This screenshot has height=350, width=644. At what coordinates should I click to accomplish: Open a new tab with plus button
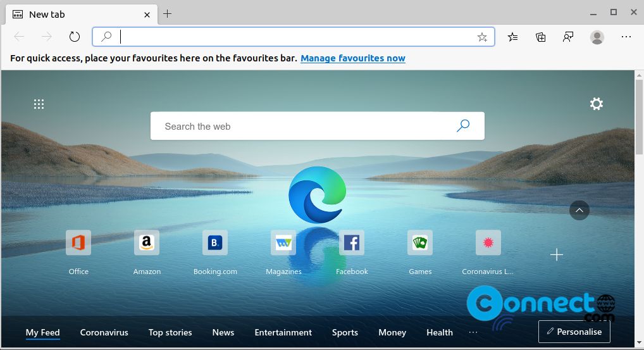coord(167,14)
